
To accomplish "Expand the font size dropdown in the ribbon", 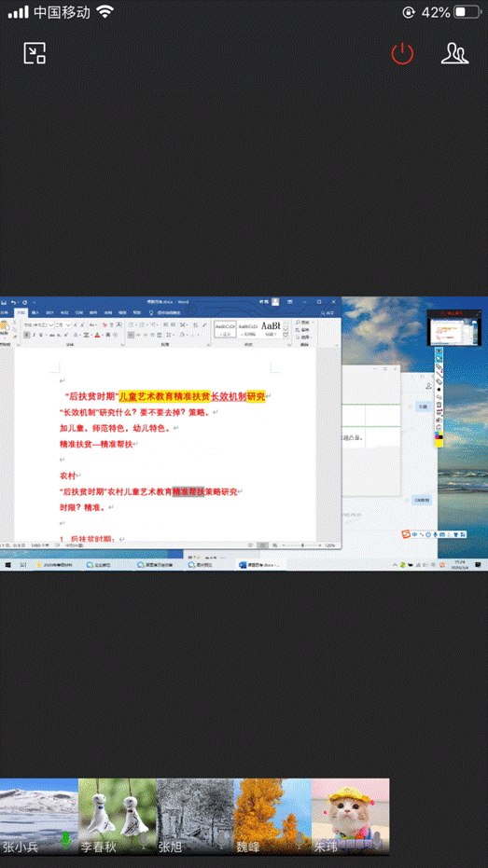I will (x=68, y=325).
